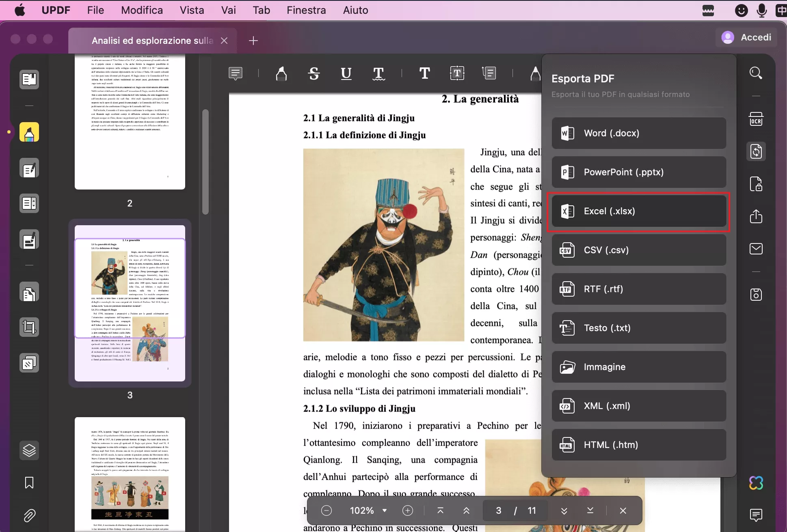Select page 2 thumbnail
Viewport: 787px width, 532px height.
[x=130, y=122]
